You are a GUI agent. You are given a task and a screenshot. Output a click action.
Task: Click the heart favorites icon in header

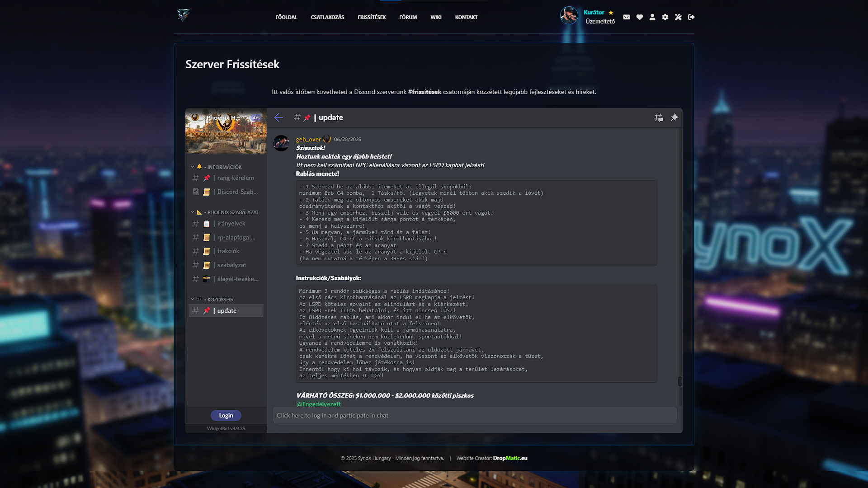coord(639,17)
